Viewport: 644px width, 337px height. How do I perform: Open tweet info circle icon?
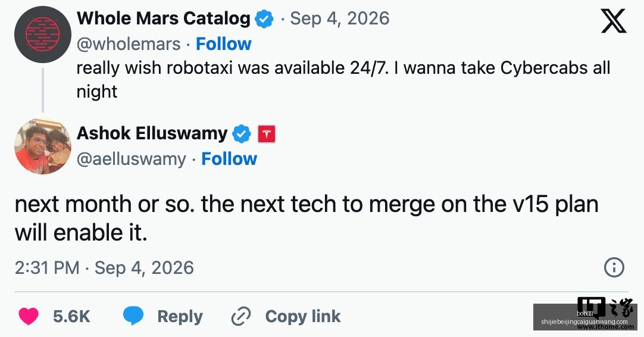(614, 267)
